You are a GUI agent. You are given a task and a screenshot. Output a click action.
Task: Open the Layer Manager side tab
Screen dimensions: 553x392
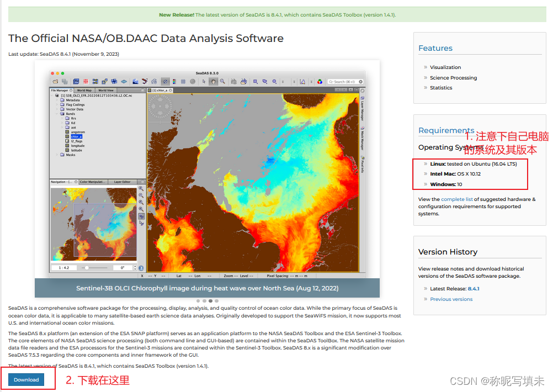362,109
